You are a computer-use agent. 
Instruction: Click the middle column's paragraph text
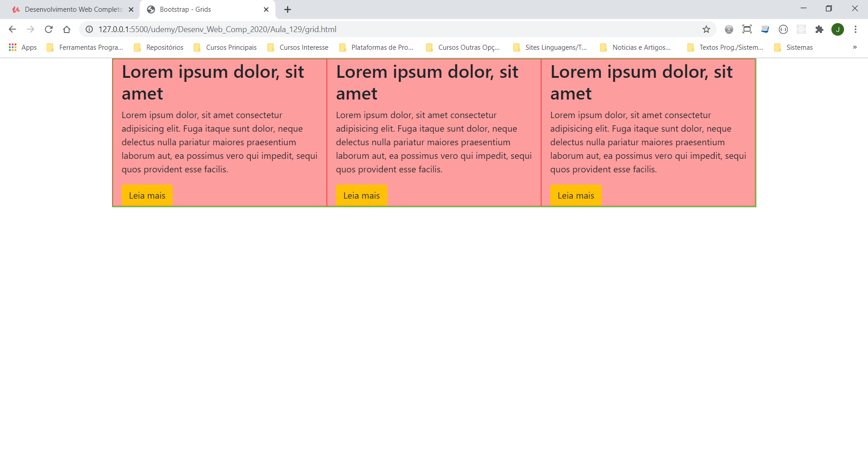[x=434, y=142]
